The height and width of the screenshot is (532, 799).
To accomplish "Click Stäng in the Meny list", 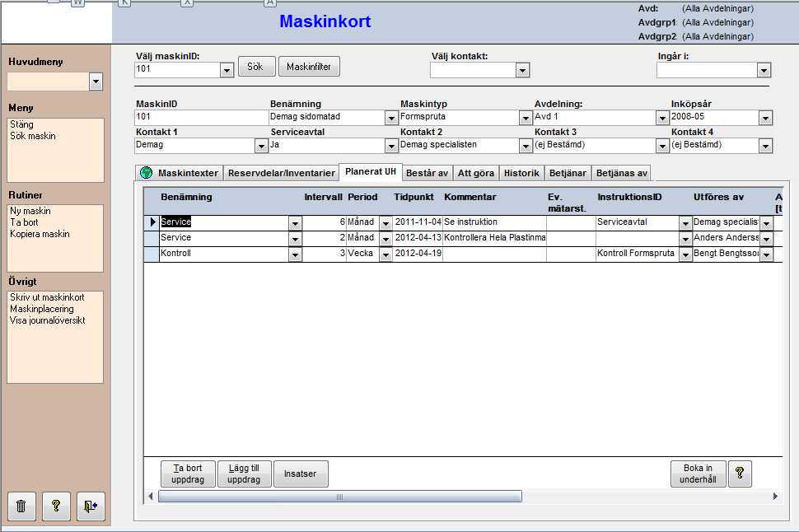I will [22, 124].
